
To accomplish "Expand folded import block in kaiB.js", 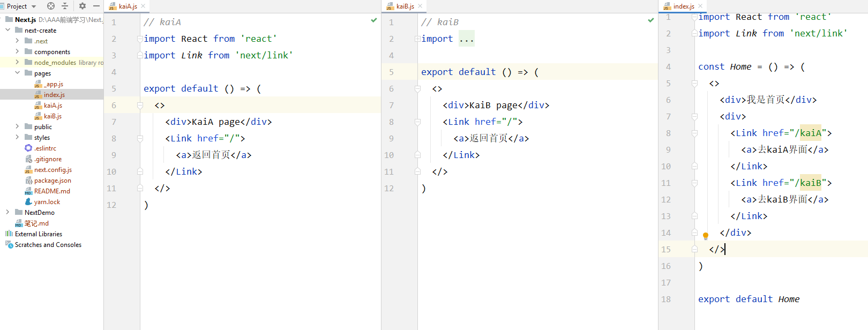I will click(417, 39).
